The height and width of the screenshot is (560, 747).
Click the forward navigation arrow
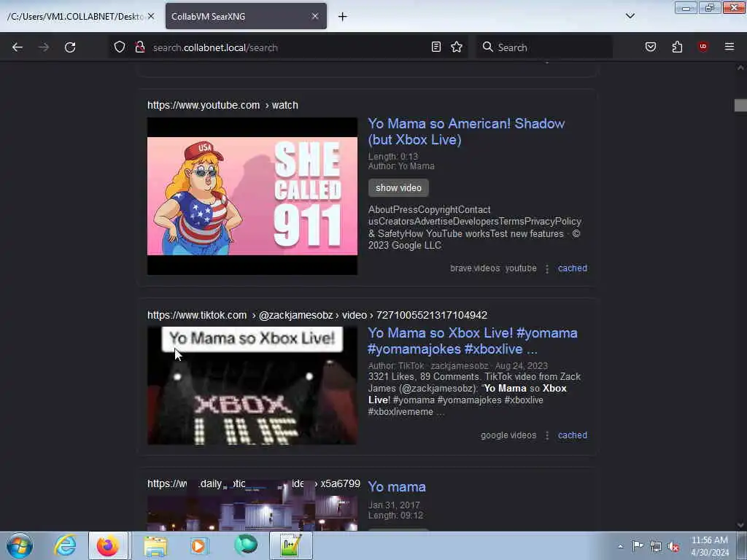coord(44,47)
